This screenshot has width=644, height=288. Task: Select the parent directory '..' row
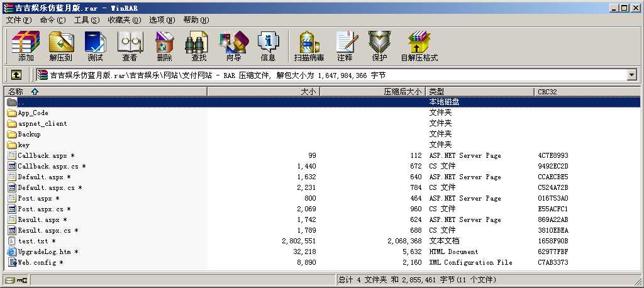click(x=323, y=102)
